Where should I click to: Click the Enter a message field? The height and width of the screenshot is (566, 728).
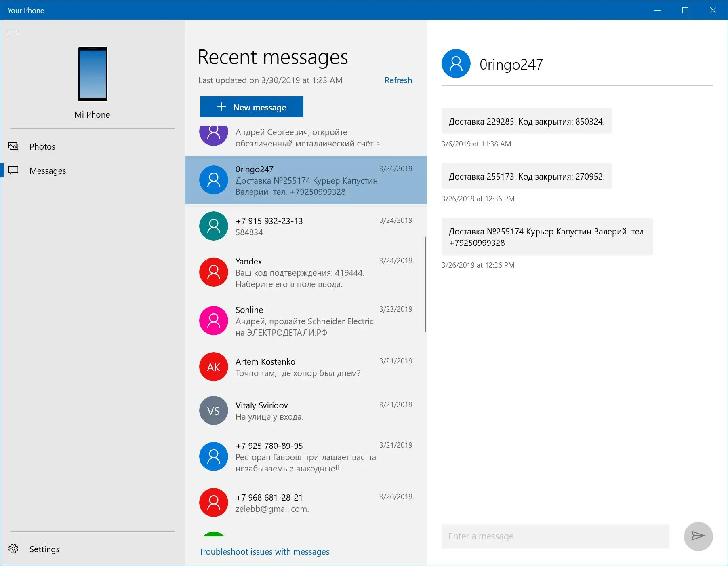point(555,536)
